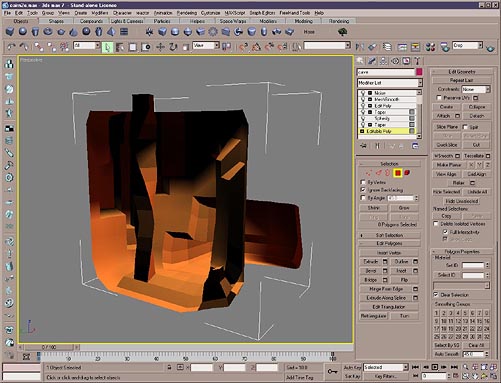Viewport: 501px width, 383px height.
Task: Select Polygon sub-object level icon
Action: click(397, 173)
